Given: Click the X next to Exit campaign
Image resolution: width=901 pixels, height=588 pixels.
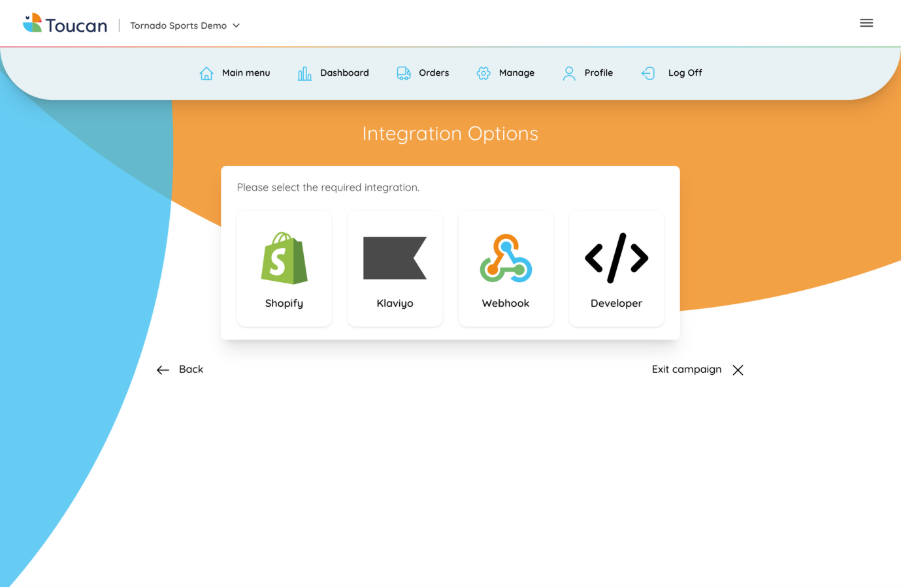Looking at the screenshot, I should pyautogui.click(x=738, y=370).
